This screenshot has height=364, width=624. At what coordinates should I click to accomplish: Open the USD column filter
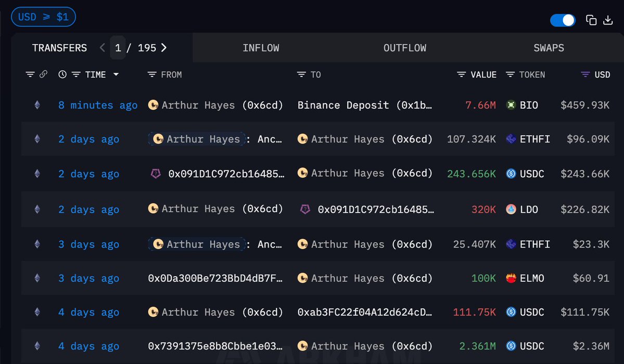pos(585,74)
